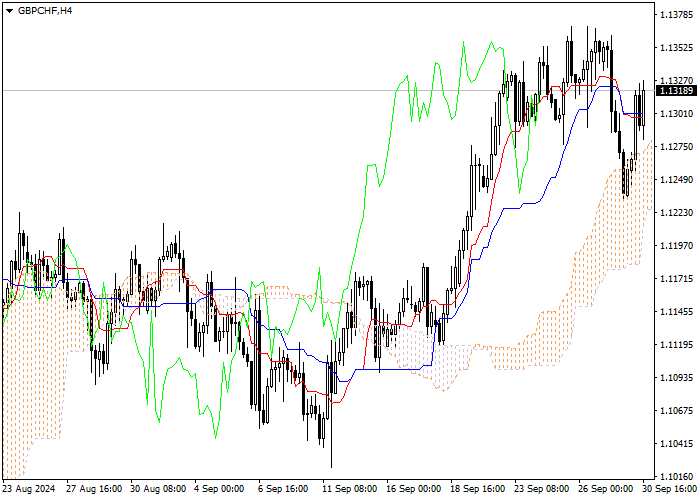Viewport: 700px width, 500px height.
Task: Select the 1.13270 price scale value
Action: (x=677, y=81)
